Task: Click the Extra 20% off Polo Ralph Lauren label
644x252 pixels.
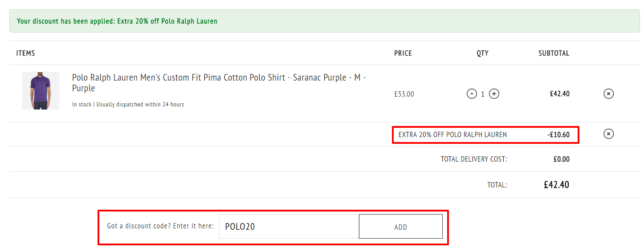Action: (x=452, y=134)
